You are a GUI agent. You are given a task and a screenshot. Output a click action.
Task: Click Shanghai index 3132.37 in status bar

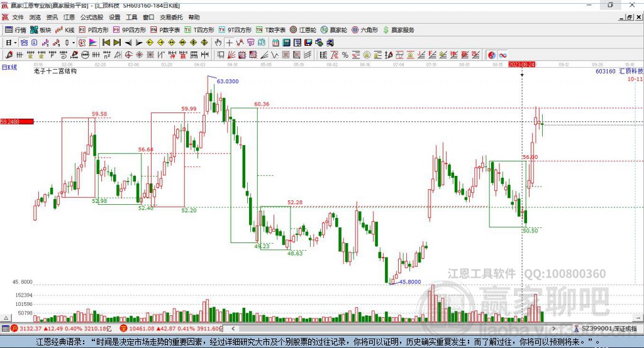pyautogui.click(x=30, y=329)
